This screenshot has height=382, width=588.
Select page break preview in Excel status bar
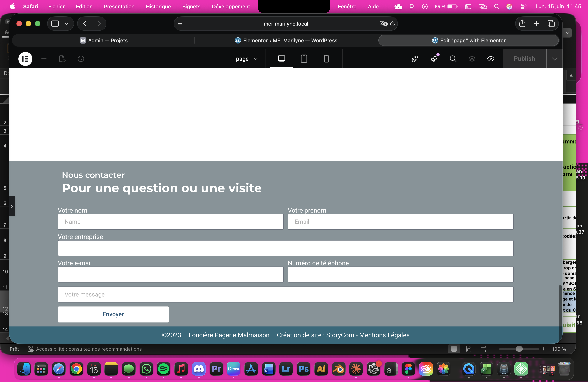483,349
